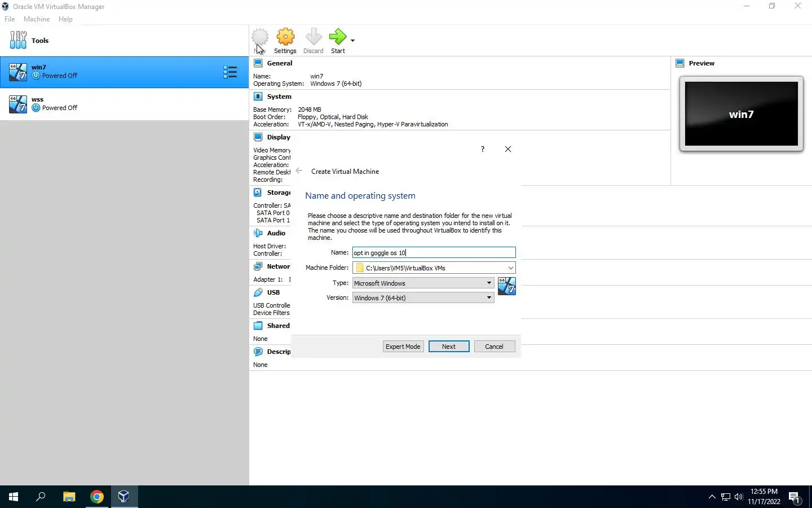Click the Storage section disk icon
Image resolution: width=812 pixels, height=508 pixels.
258,192
